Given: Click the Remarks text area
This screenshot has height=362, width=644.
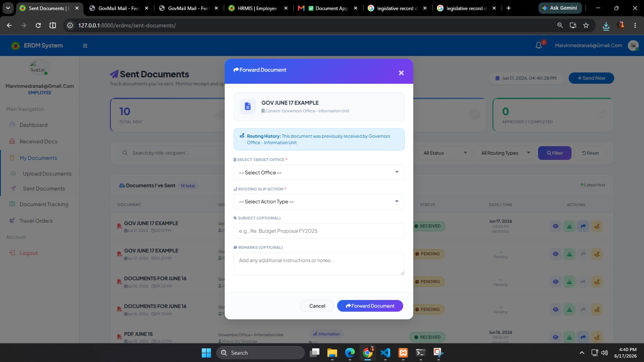Looking at the screenshot, I should 319,264.
